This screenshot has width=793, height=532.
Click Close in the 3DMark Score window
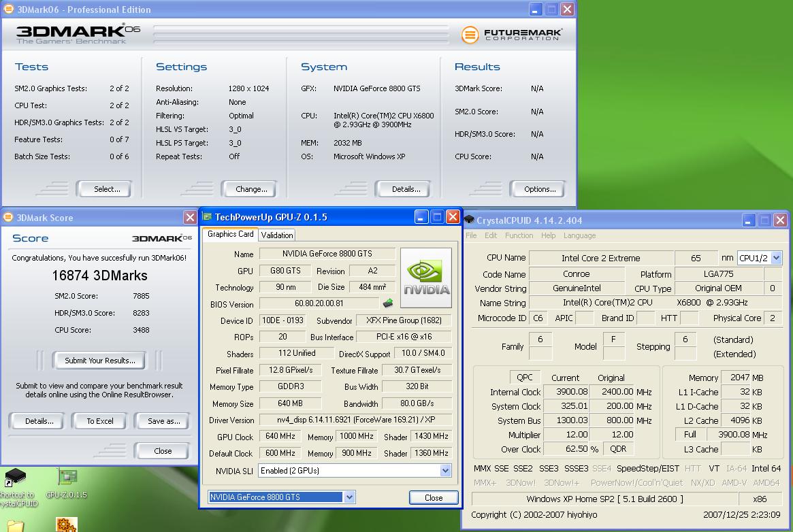[162, 450]
